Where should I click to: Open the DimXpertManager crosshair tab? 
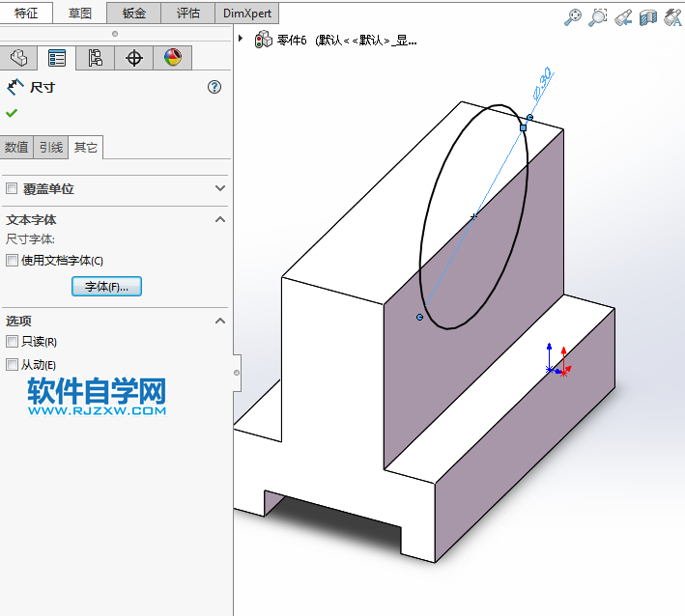[133, 58]
